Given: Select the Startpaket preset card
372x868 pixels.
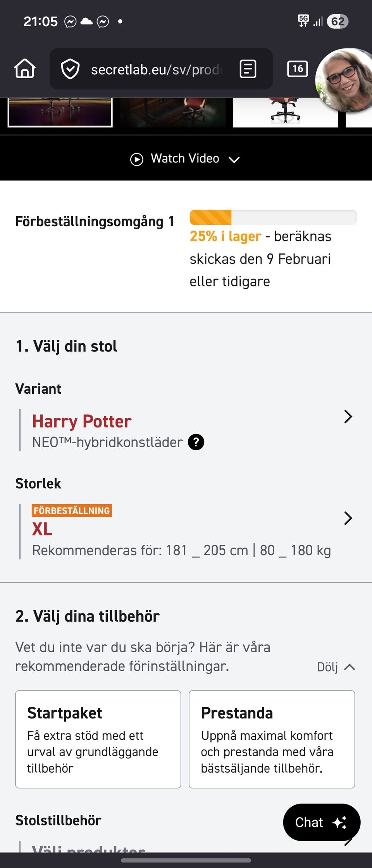Looking at the screenshot, I should point(98,739).
